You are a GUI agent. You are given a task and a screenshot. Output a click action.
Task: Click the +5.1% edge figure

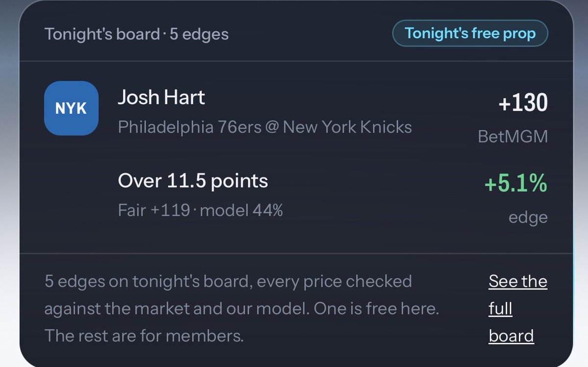[515, 183]
